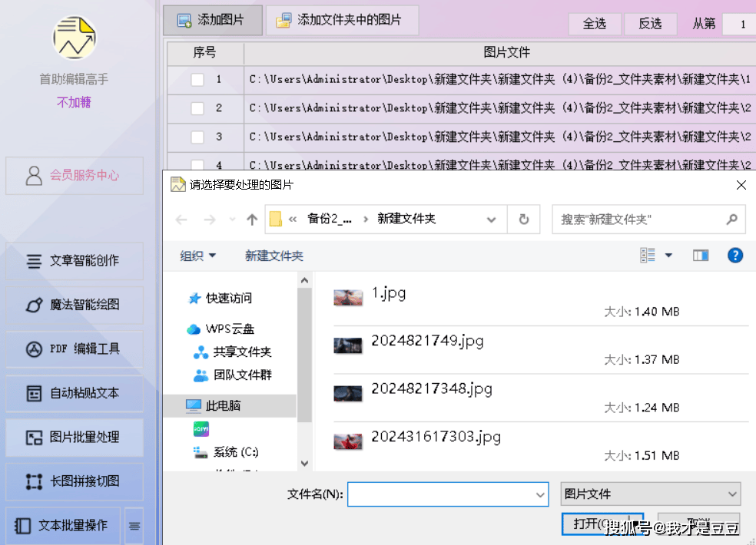Click the 打开(O) button

(x=603, y=524)
